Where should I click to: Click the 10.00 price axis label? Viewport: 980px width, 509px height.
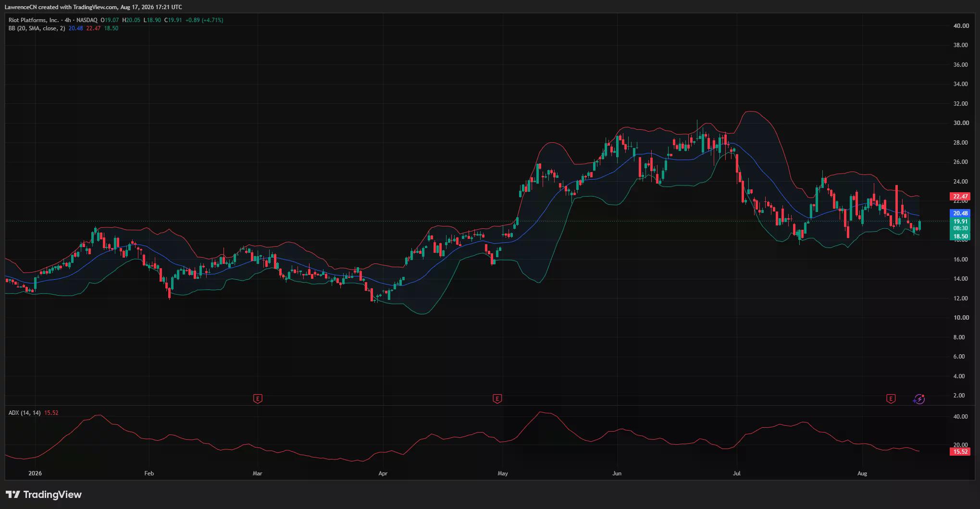pos(961,318)
